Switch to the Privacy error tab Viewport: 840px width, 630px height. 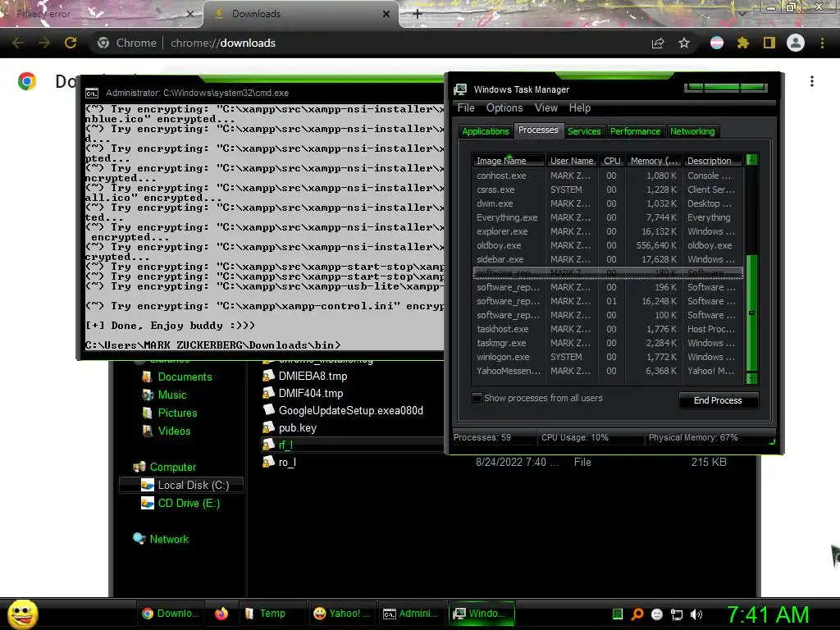pos(99,14)
